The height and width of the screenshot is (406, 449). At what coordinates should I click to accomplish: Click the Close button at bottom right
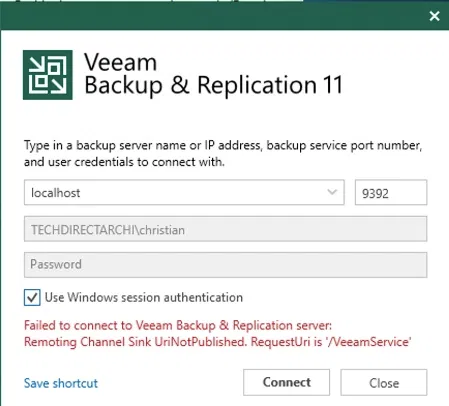coord(384,382)
